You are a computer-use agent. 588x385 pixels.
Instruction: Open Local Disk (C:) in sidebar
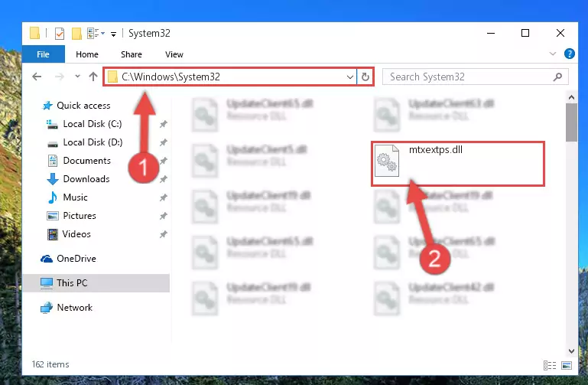point(93,124)
